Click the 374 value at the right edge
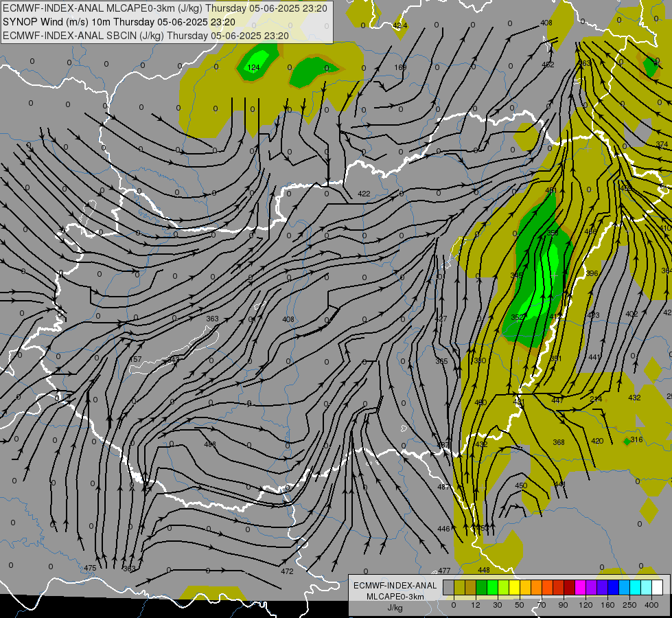Viewport: 672px width, 618px height. tap(662, 144)
